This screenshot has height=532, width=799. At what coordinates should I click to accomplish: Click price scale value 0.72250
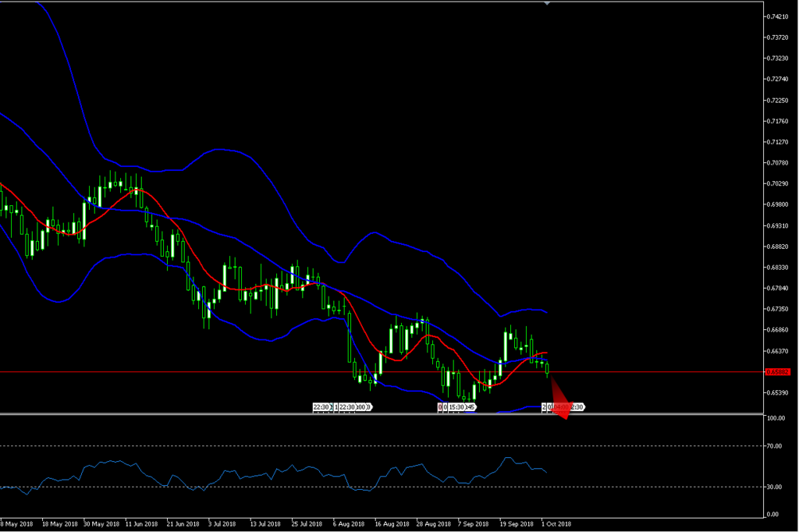click(778, 101)
